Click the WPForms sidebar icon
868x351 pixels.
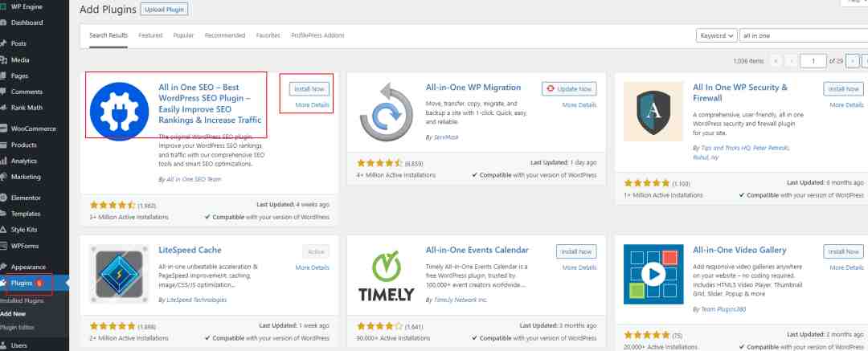4,246
